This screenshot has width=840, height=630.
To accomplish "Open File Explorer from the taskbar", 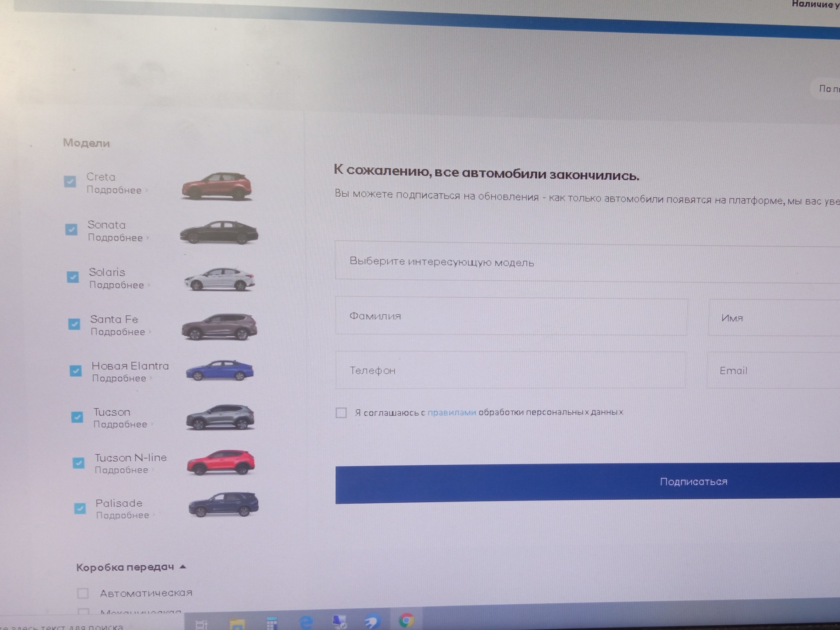I will point(237,624).
